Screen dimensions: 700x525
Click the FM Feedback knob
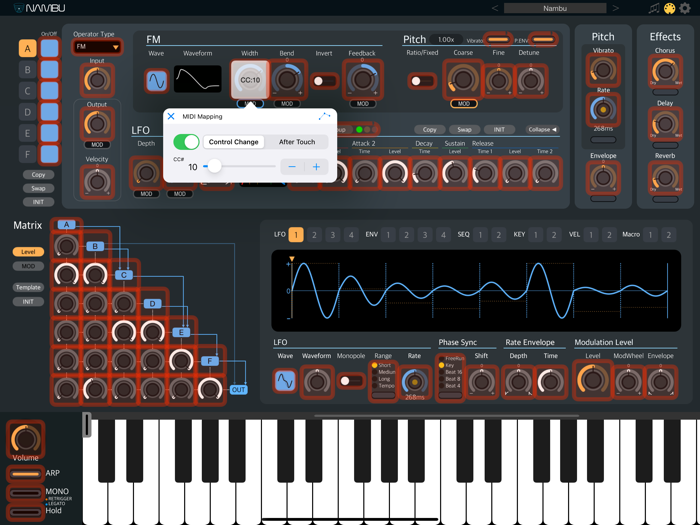362,79
